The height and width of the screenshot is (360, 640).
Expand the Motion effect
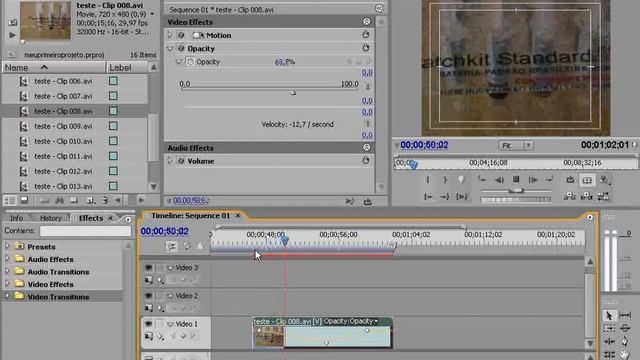coord(170,35)
